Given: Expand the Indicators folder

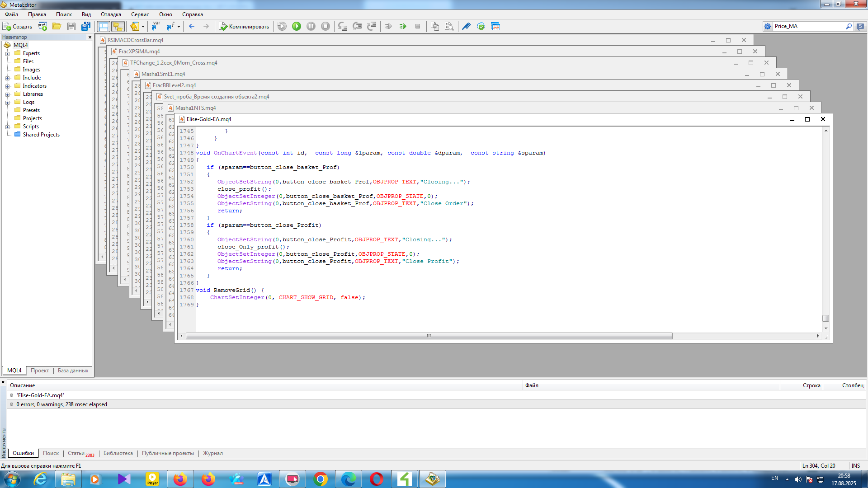Looking at the screenshot, I should point(8,86).
